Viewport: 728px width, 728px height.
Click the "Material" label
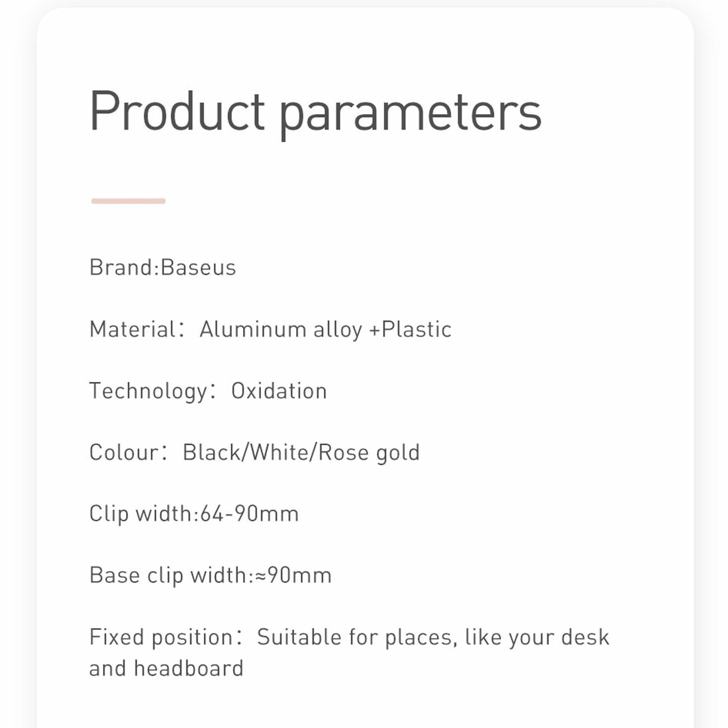pos(133,329)
